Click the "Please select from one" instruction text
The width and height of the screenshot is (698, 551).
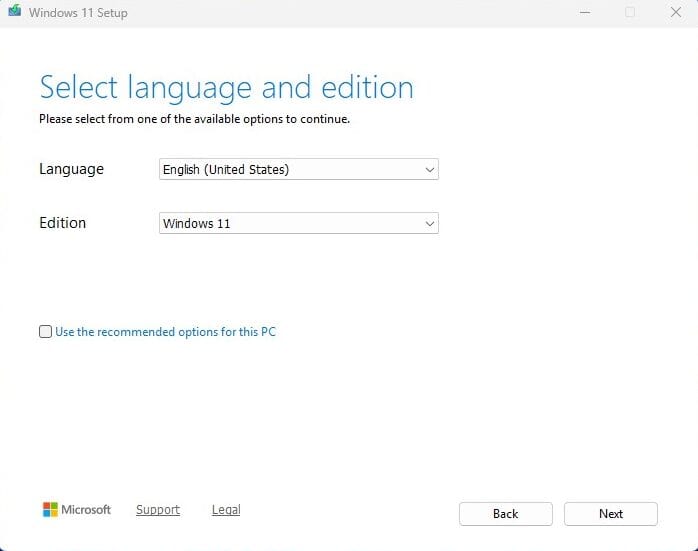tap(194, 119)
